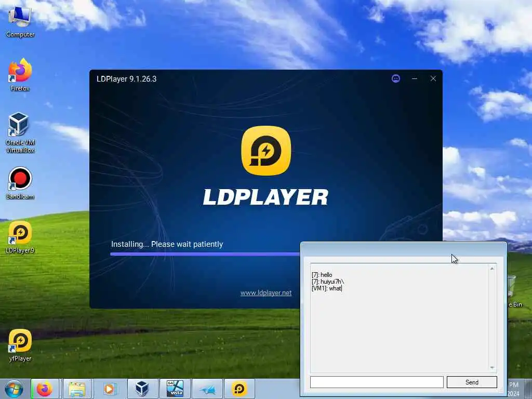Image resolution: width=532 pixels, height=399 pixels.
Task: Click the '[VM1]: what' chat line
Action: [x=326, y=288]
